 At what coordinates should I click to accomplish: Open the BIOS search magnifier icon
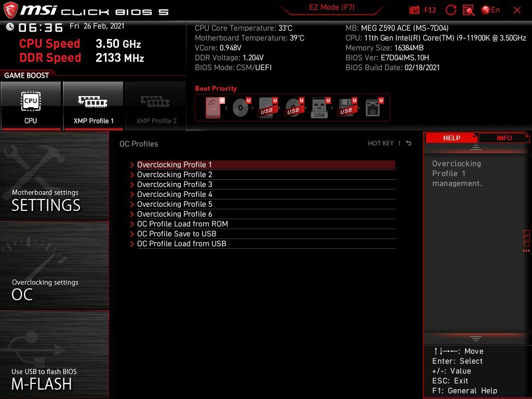click(469, 10)
